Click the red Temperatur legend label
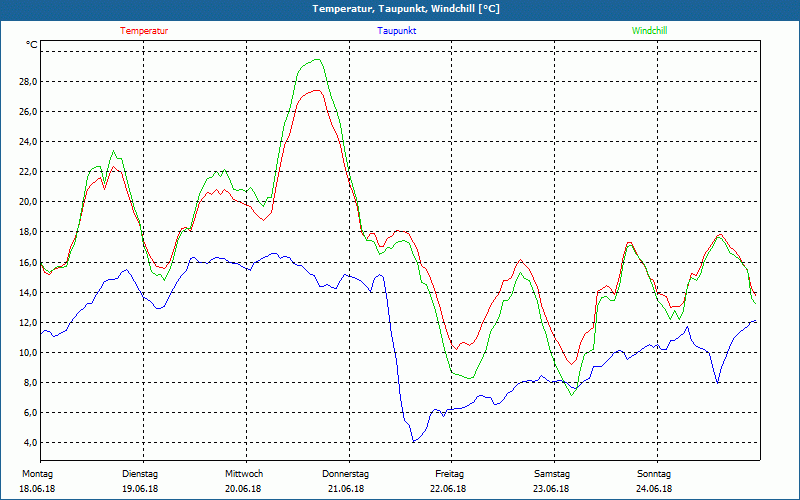Viewport: 800px width, 500px height. point(144,31)
